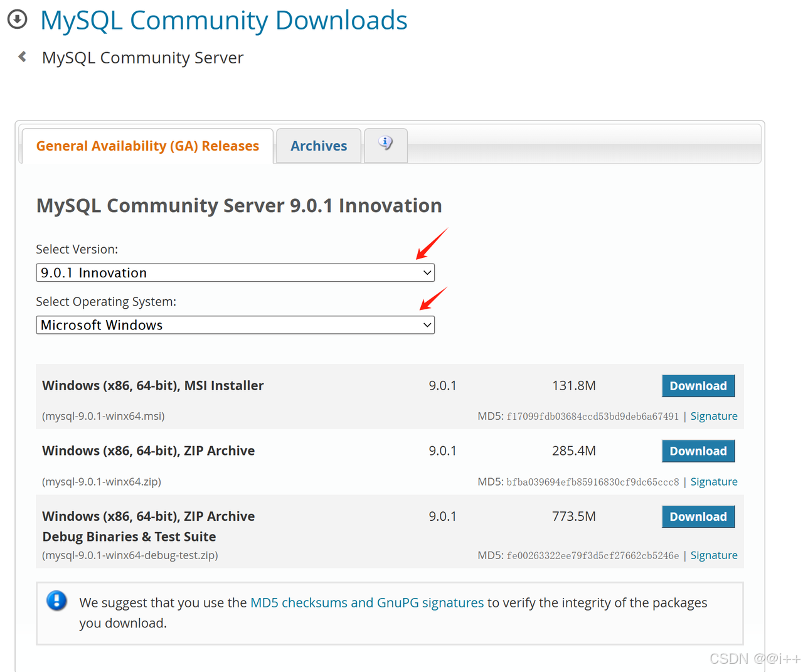Viewport: 803px width, 672px height.
Task: Click the (mysql-9.0.1-winx64.msi) filename
Action: coord(104,416)
